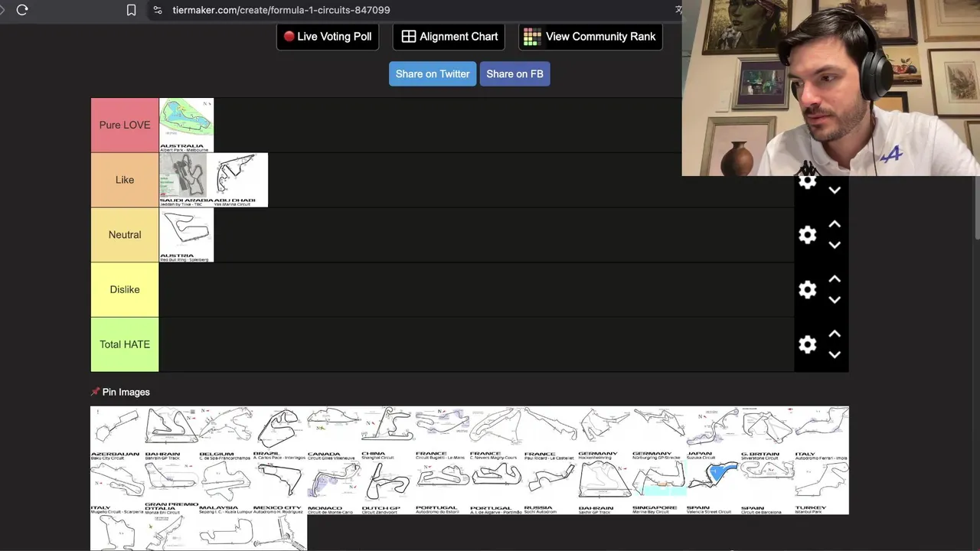
Task: Click the Like tier label
Action: (125, 180)
